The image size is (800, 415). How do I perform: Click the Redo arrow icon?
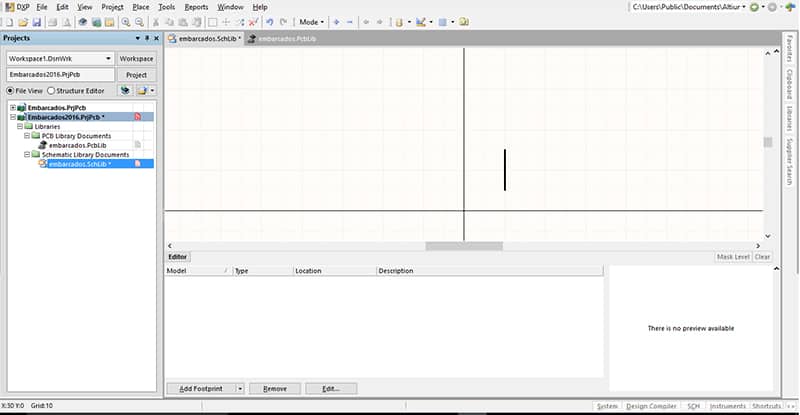(x=283, y=21)
